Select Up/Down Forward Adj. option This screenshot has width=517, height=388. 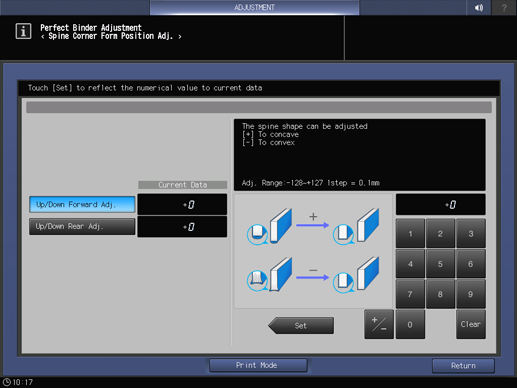(82, 204)
